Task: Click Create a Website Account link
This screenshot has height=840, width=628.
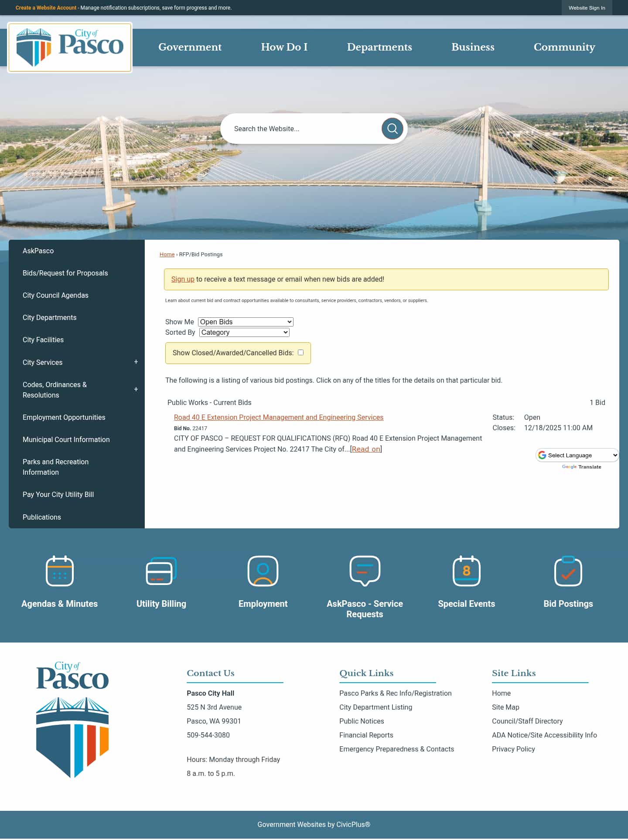Action: [46, 8]
